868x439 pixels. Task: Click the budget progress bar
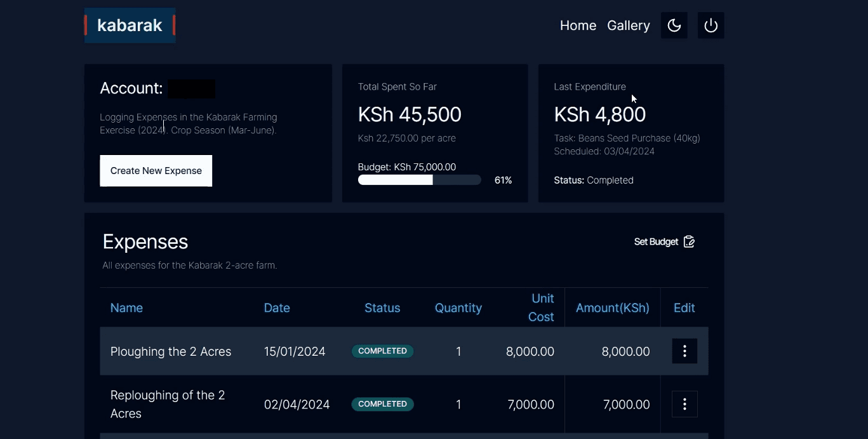(419, 180)
